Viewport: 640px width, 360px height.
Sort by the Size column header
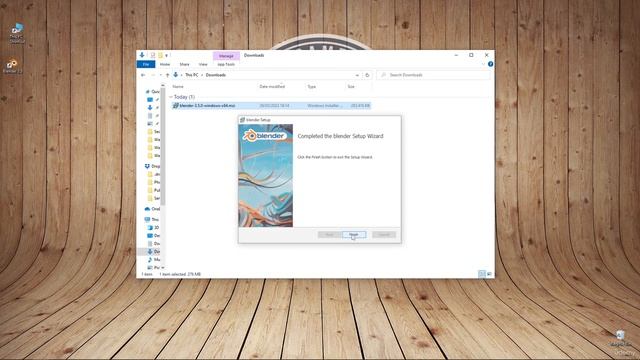(x=351, y=87)
